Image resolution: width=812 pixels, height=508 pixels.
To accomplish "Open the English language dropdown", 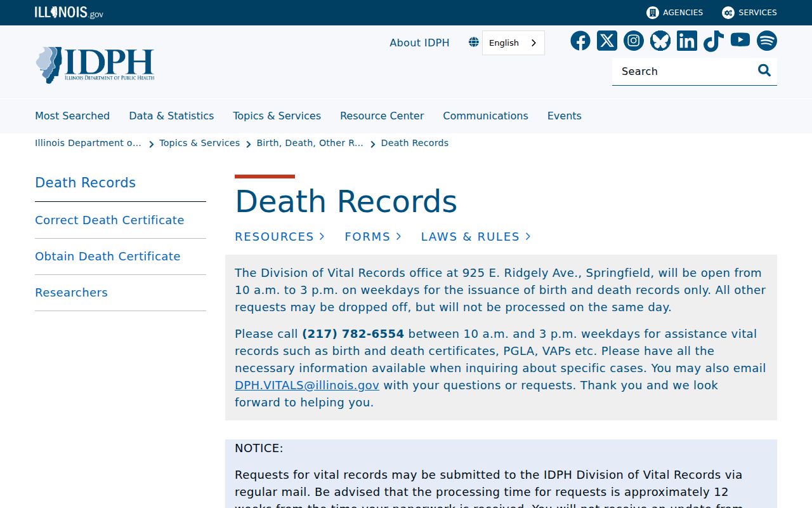I will click(x=513, y=43).
